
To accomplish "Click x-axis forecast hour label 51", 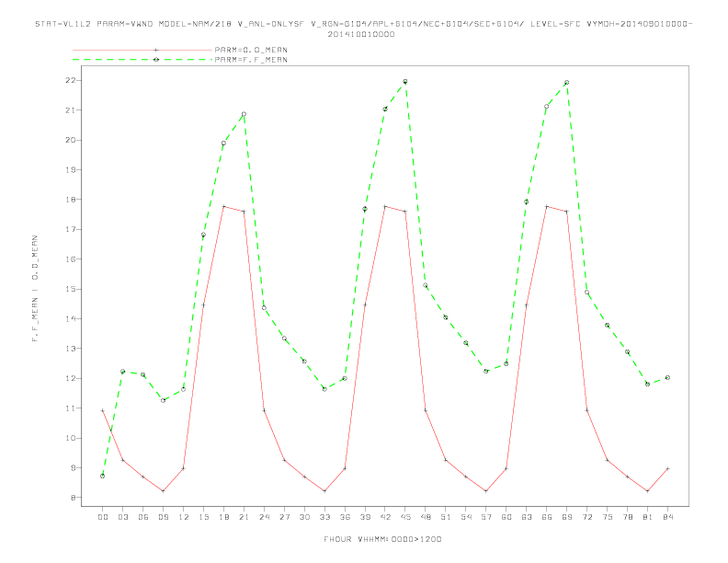I will click(x=446, y=517).
